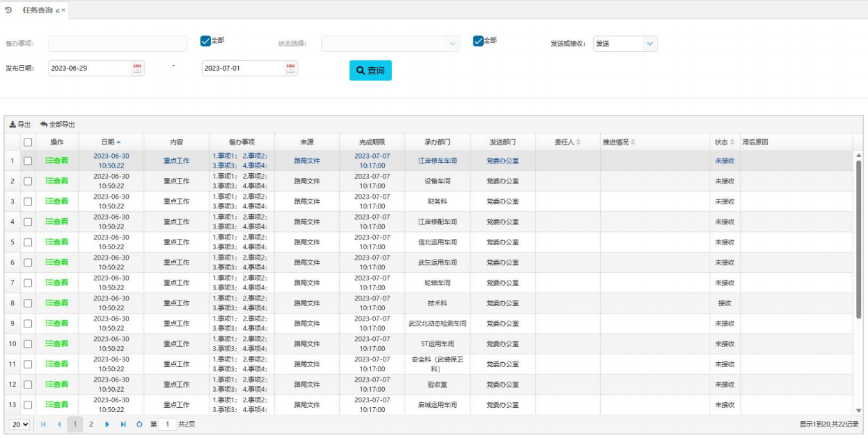Click the start date field 2023-06-29
Screen dimensions: 868x439
point(90,69)
